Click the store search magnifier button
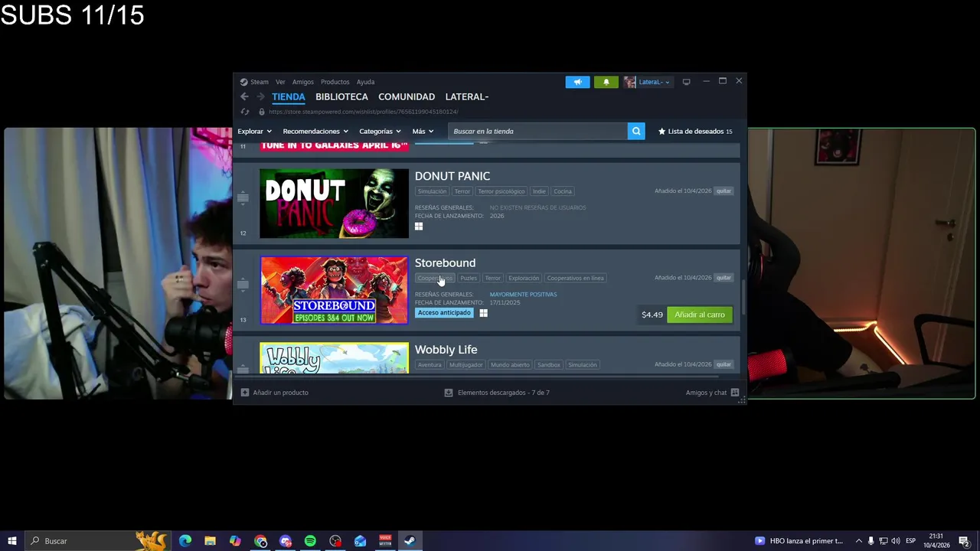The width and height of the screenshot is (980, 551). pyautogui.click(x=636, y=131)
